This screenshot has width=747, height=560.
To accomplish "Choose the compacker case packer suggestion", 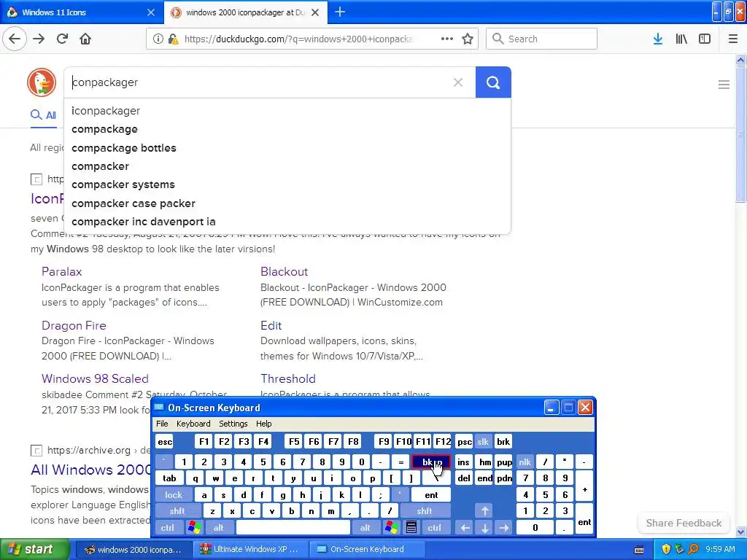I will (287, 203).
